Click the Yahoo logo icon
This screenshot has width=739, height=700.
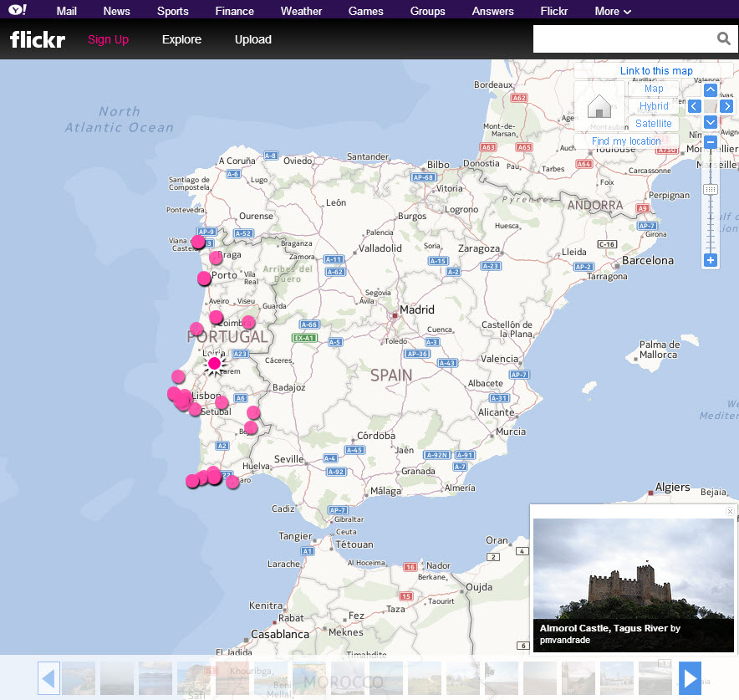[x=18, y=10]
